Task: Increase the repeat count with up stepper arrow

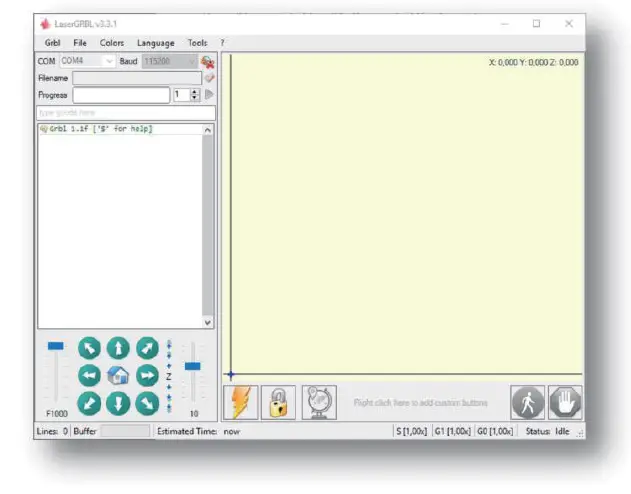Action: [195, 92]
